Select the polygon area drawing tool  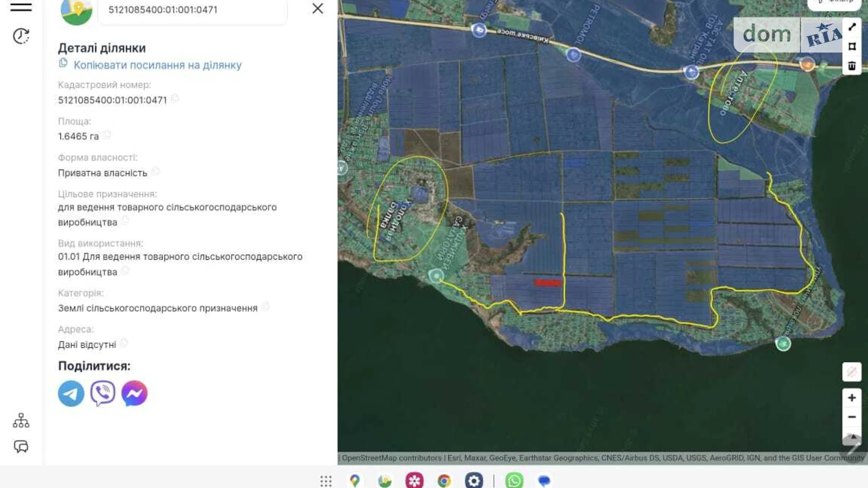(x=852, y=46)
